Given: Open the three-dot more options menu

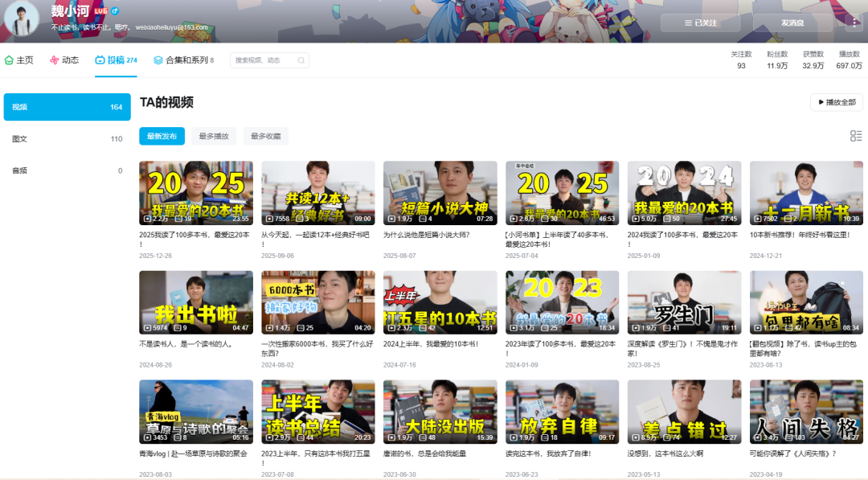Looking at the screenshot, I should [x=853, y=23].
